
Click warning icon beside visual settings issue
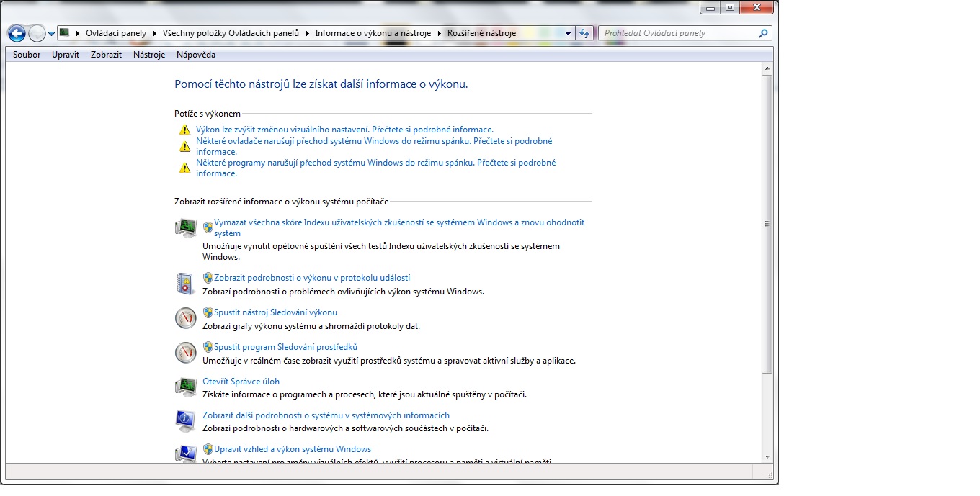tap(185, 130)
